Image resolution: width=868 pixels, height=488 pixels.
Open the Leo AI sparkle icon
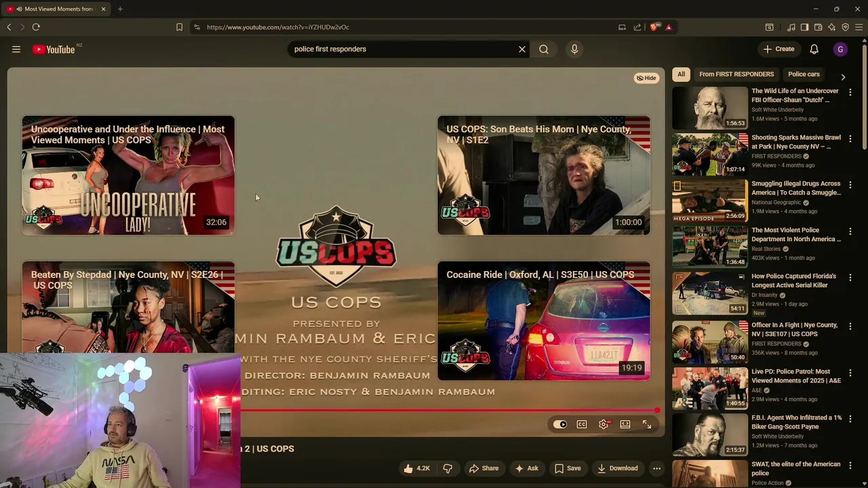[x=832, y=27]
